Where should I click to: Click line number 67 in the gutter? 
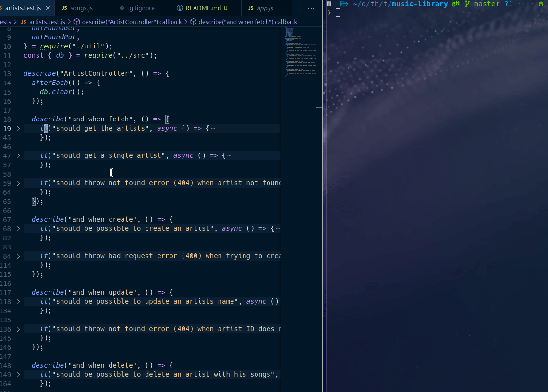pyautogui.click(x=7, y=220)
